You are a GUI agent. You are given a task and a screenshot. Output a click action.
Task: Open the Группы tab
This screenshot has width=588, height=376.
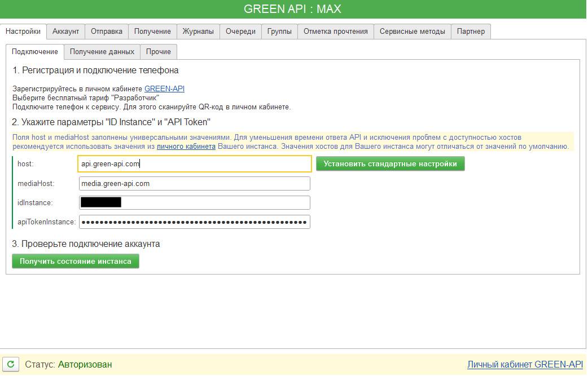(279, 32)
